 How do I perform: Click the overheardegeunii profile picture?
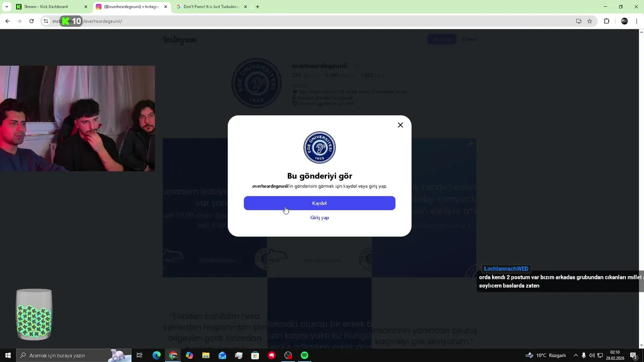coord(257,83)
